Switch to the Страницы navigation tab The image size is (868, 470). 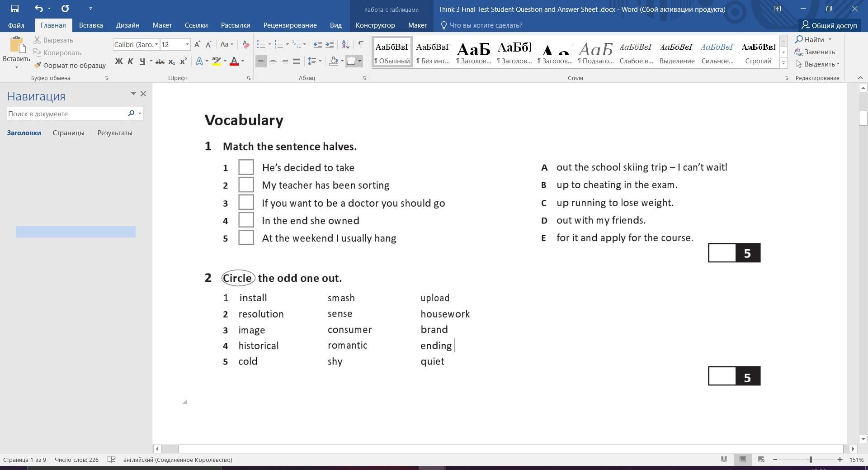[x=68, y=133]
